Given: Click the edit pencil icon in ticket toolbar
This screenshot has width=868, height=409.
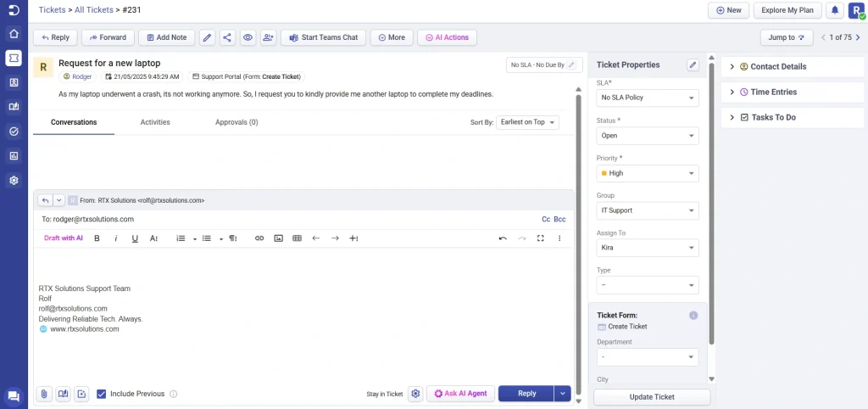Looking at the screenshot, I should (207, 37).
